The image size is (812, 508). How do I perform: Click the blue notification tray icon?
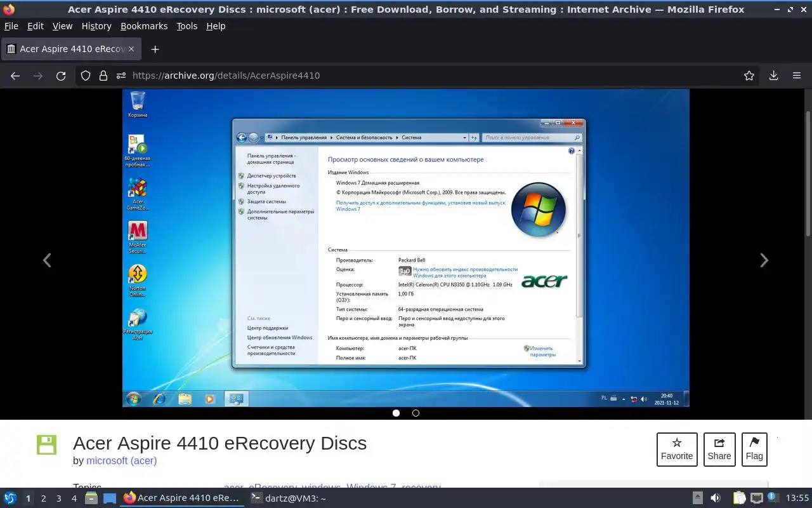click(x=772, y=498)
